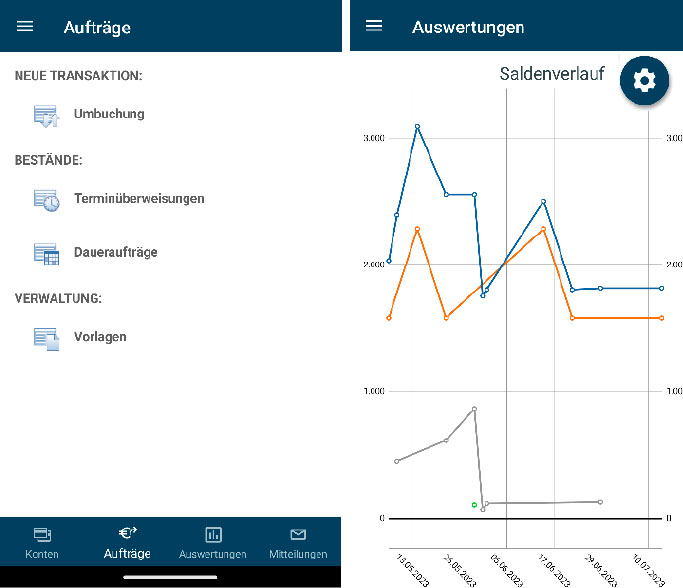Select the Umbuchung entry

(x=109, y=114)
